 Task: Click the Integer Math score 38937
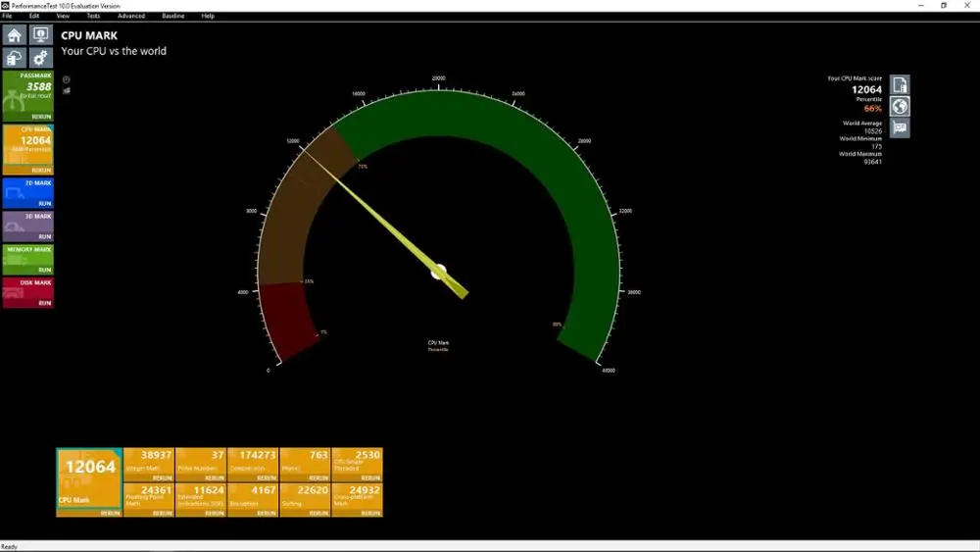click(x=156, y=455)
